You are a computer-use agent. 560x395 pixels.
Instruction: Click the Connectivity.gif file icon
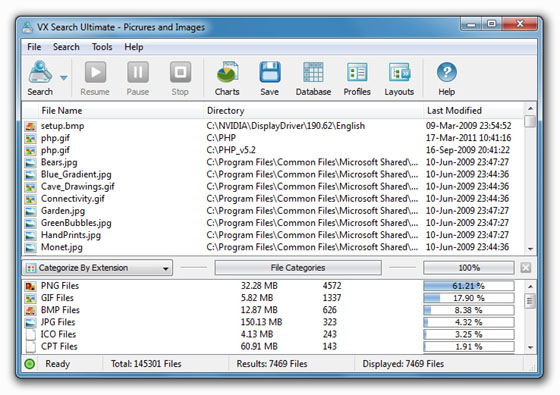tap(30, 199)
